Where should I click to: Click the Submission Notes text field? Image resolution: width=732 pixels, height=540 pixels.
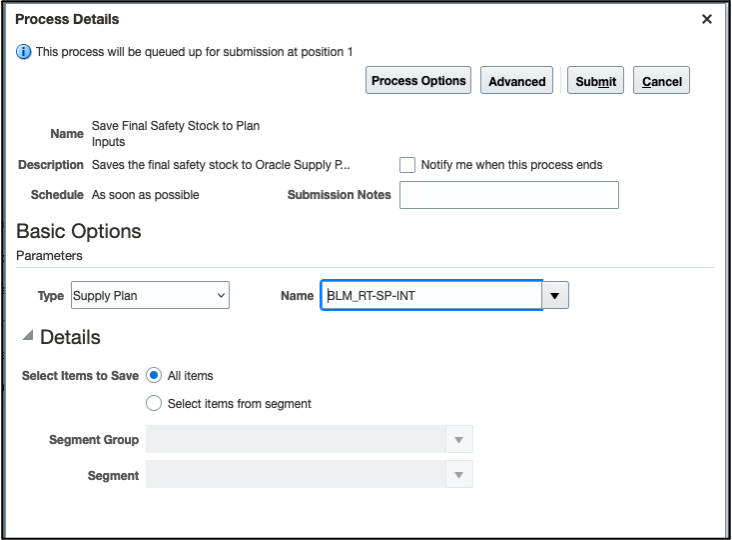pyautogui.click(x=509, y=195)
